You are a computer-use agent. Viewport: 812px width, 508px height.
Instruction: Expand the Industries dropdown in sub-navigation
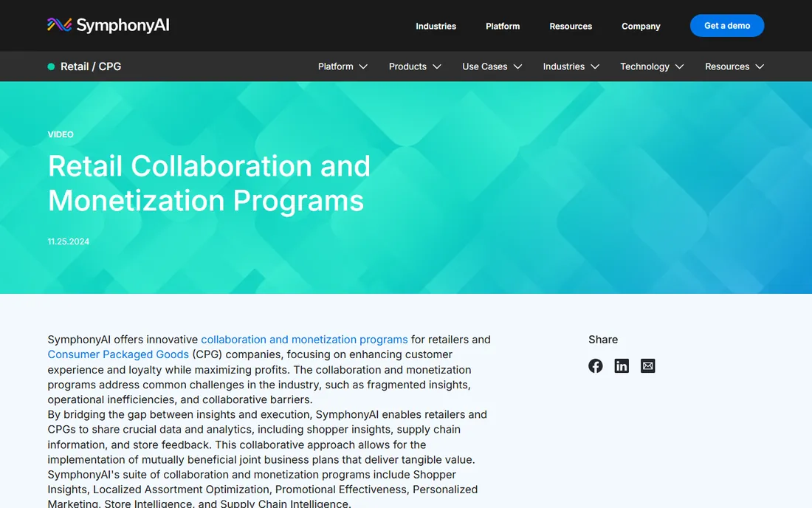571,66
